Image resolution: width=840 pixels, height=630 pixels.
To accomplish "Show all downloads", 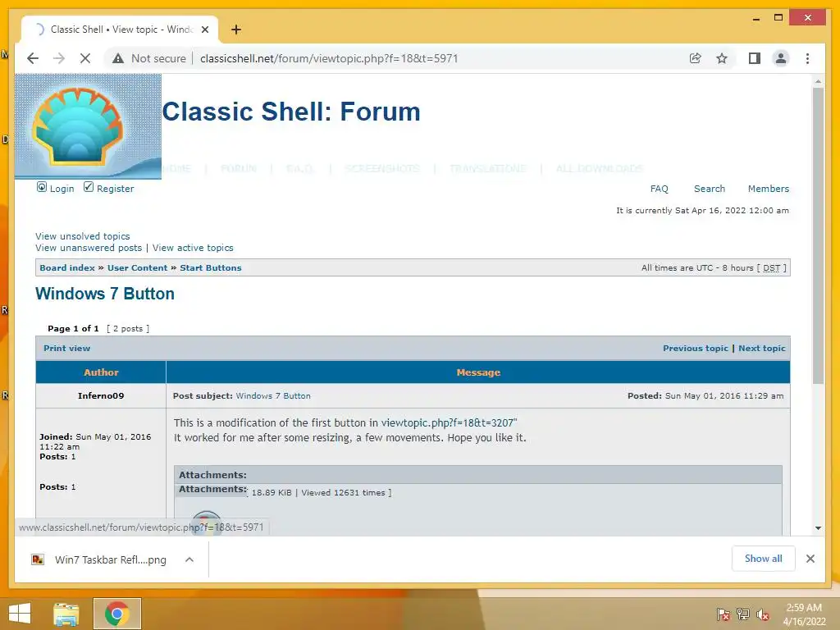I will pos(763,559).
